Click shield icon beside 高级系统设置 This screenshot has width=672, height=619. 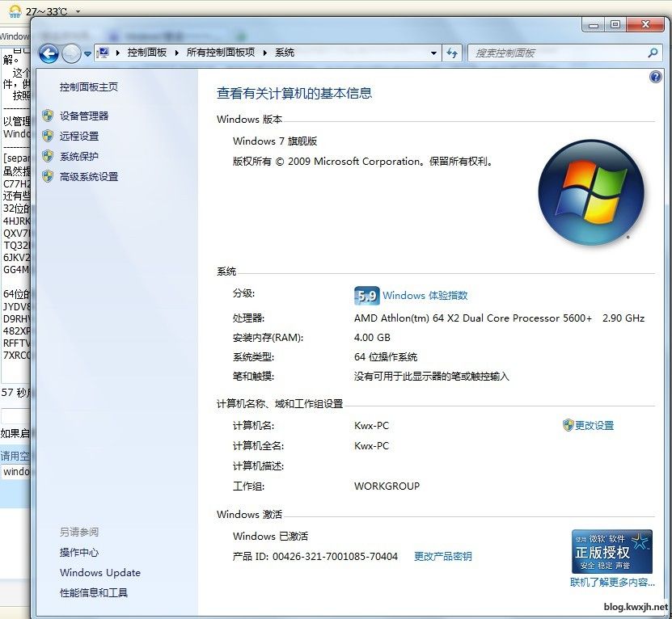pyautogui.click(x=48, y=176)
